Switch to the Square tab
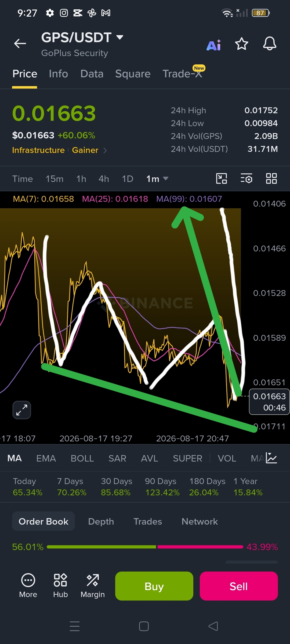290x644 pixels. [x=133, y=74]
